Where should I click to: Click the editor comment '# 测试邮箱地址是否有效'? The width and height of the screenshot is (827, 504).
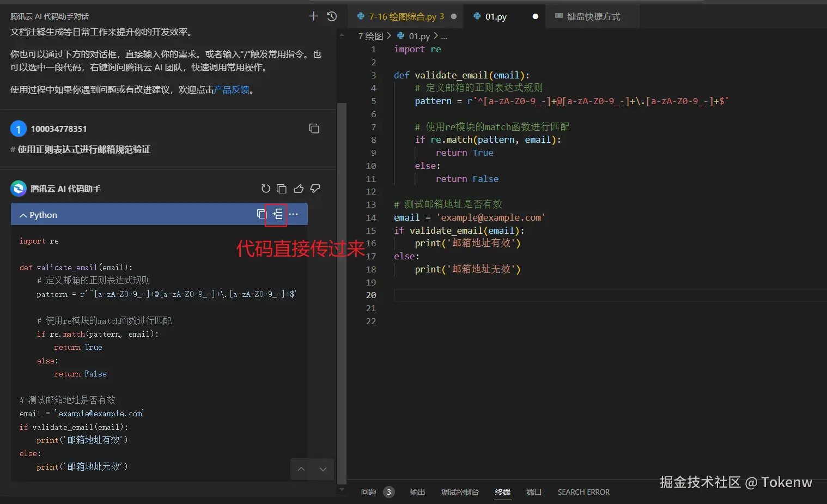[x=448, y=204]
